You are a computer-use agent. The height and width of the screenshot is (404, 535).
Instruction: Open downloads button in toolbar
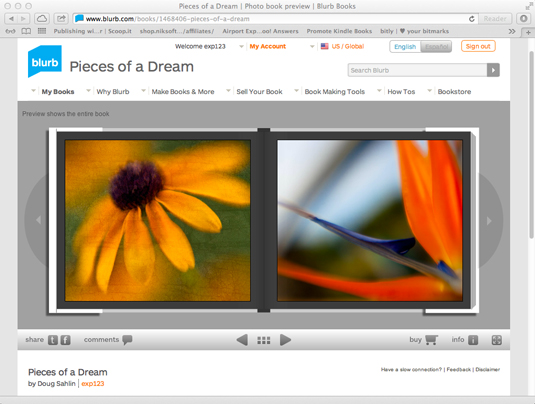[x=524, y=18]
